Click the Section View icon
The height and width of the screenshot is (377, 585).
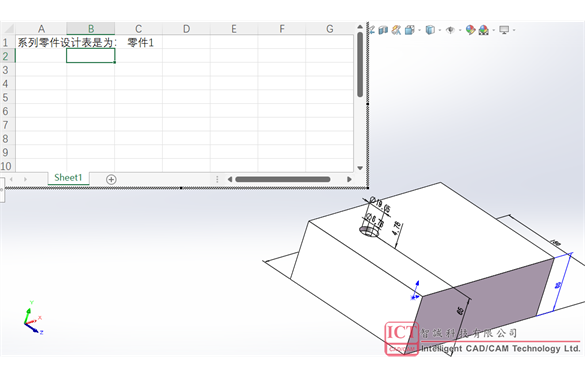coord(383,30)
